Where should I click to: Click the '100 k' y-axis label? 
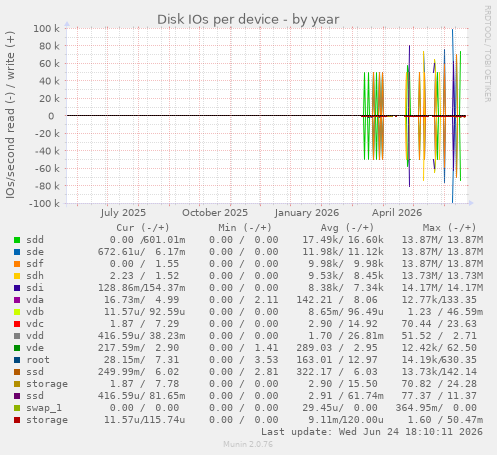46,29
